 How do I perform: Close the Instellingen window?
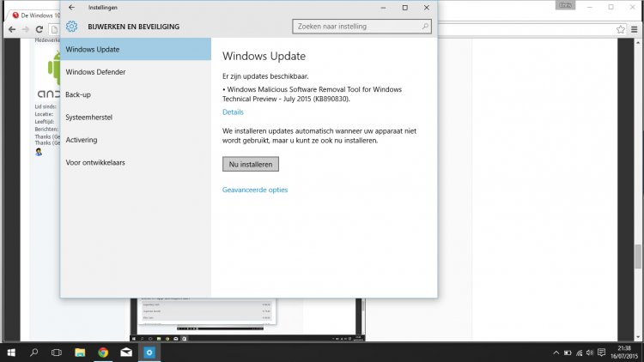[426, 8]
